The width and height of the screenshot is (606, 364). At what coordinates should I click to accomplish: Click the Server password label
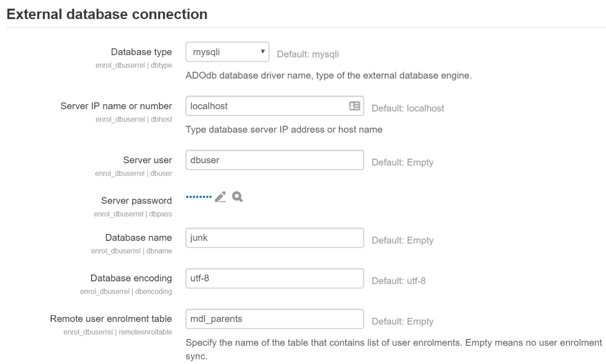pos(136,201)
